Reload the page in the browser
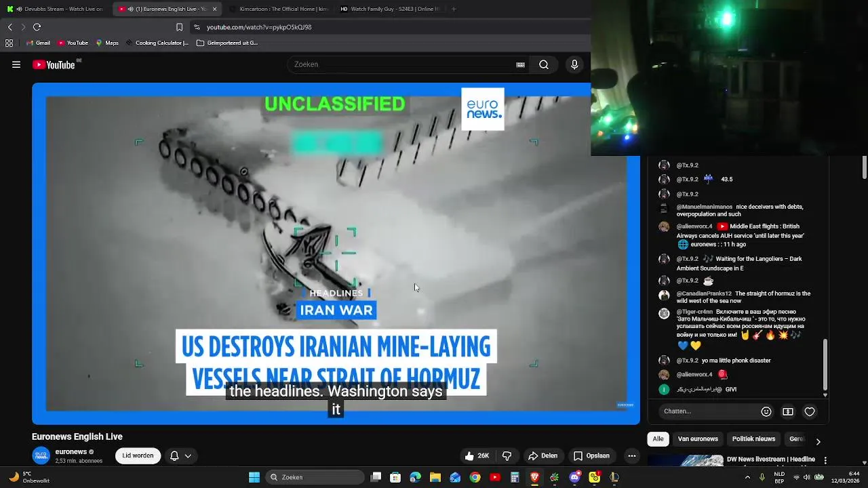The height and width of the screenshot is (488, 868). [37, 27]
